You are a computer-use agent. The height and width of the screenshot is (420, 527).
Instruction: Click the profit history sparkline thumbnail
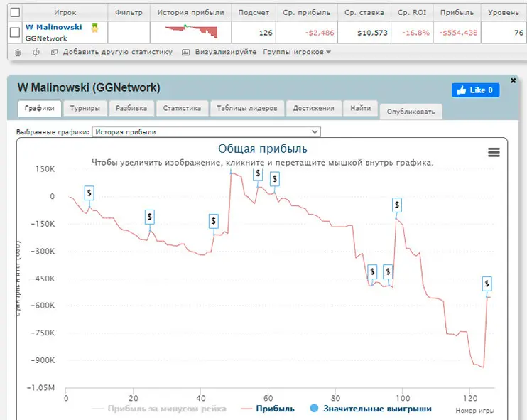[x=192, y=32]
